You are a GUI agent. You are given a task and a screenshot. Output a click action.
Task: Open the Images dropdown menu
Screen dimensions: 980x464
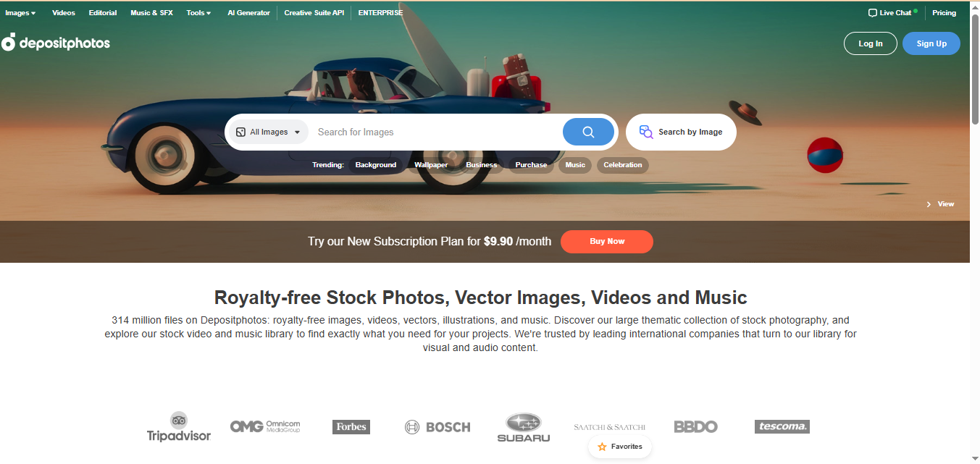coord(20,13)
